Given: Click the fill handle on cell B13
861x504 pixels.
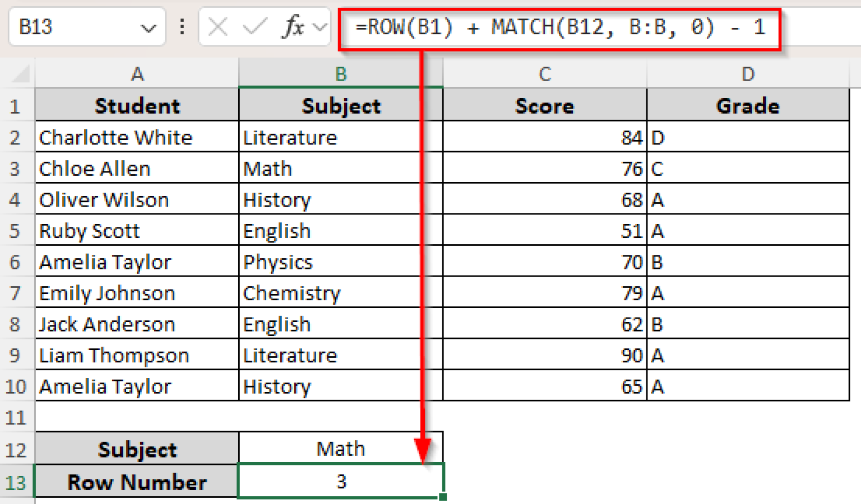Looking at the screenshot, I should [442, 496].
